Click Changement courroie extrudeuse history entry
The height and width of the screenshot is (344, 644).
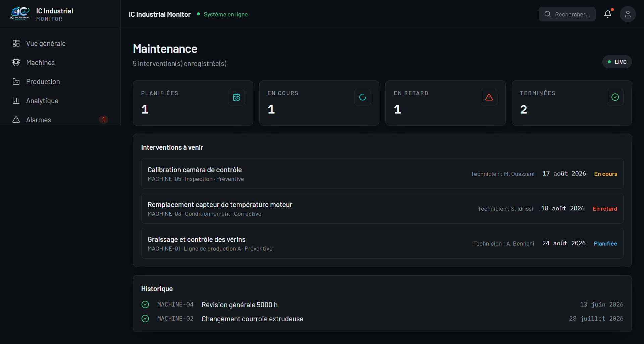point(252,319)
